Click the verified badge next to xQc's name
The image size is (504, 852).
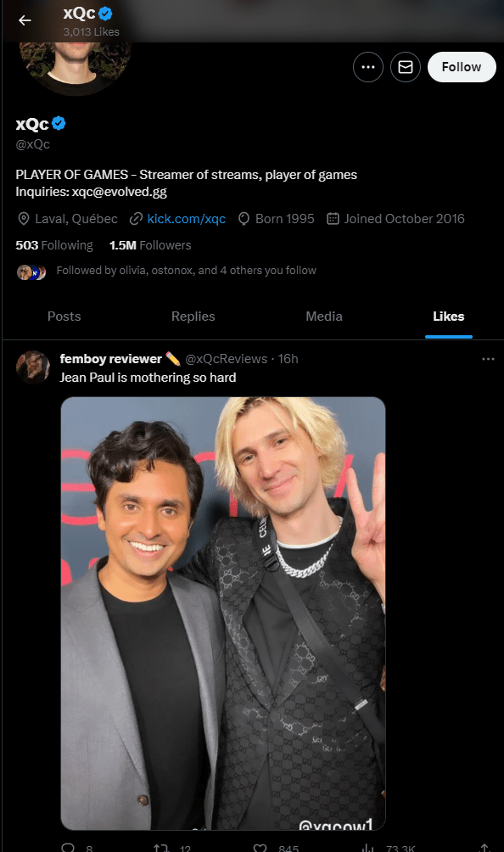click(58, 122)
